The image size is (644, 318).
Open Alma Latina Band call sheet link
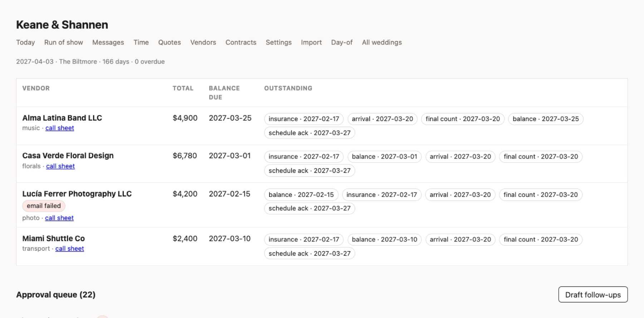click(x=60, y=128)
